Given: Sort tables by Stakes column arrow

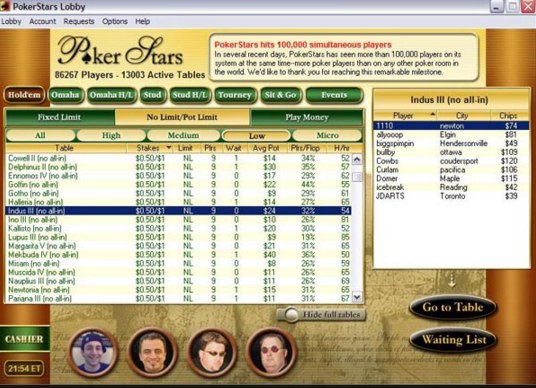Looking at the screenshot, I should 169,148.
